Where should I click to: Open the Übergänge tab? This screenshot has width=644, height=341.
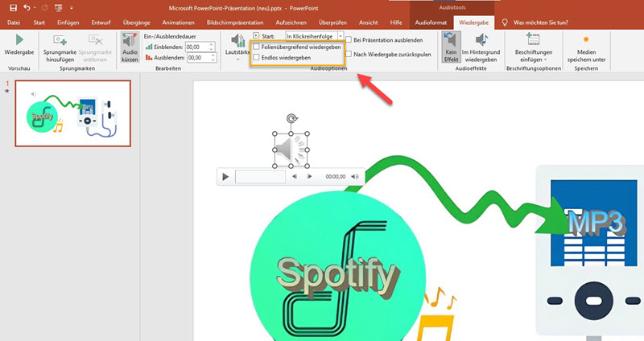(136, 23)
